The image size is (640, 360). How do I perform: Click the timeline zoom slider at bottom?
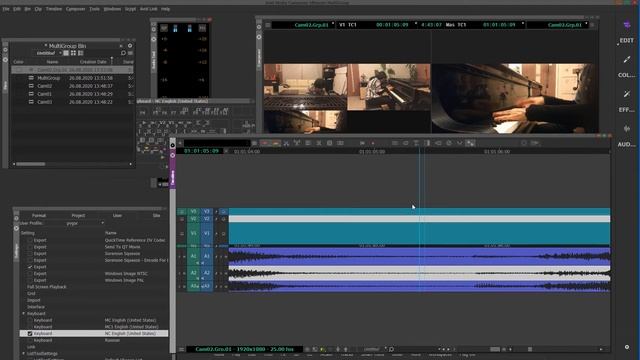(x=495, y=349)
